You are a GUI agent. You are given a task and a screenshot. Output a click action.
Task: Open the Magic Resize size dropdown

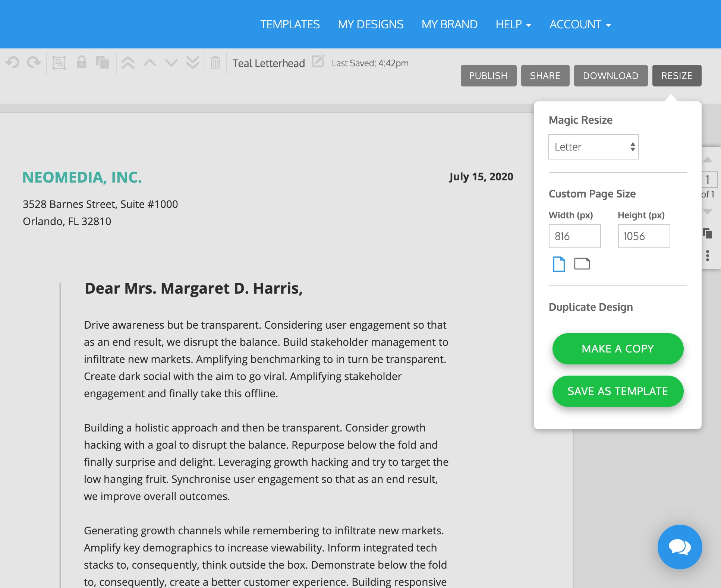click(593, 147)
